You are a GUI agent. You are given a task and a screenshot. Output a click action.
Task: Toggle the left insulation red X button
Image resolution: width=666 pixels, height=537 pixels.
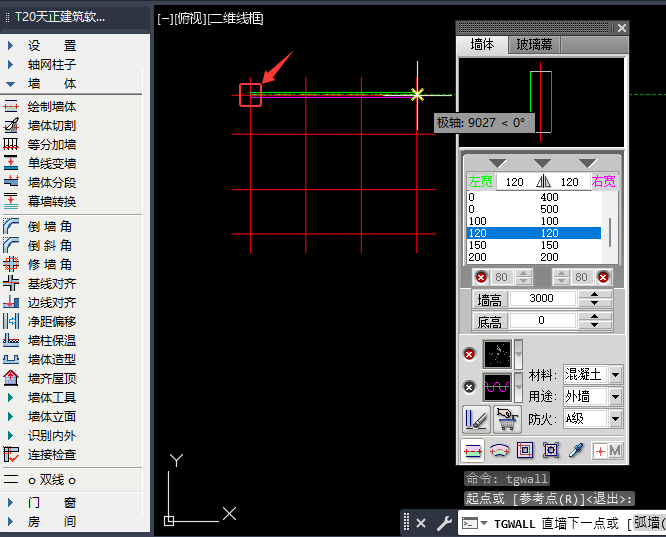point(481,277)
